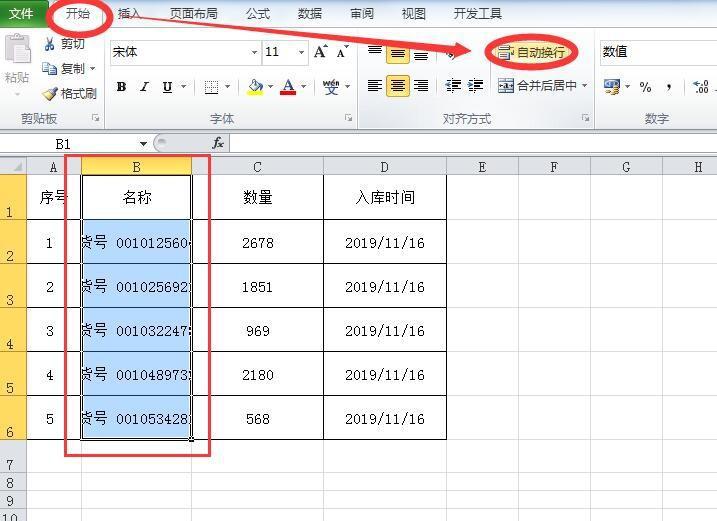Toggle middle vertical alignment
Image resolution: width=717 pixels, height=521 pixels.
click(x=398, y=54)
